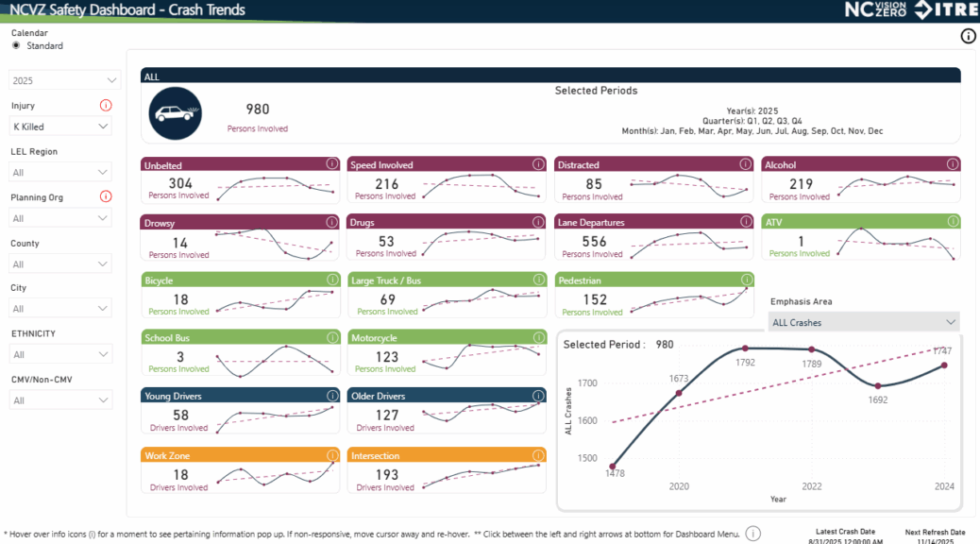Click the Pedestrian card info icon

pyautogui.click(x=746, y=280)
